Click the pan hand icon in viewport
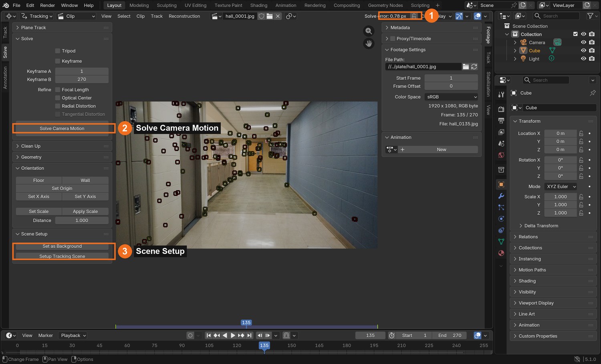The image size is (601, 364). (369, 44)
